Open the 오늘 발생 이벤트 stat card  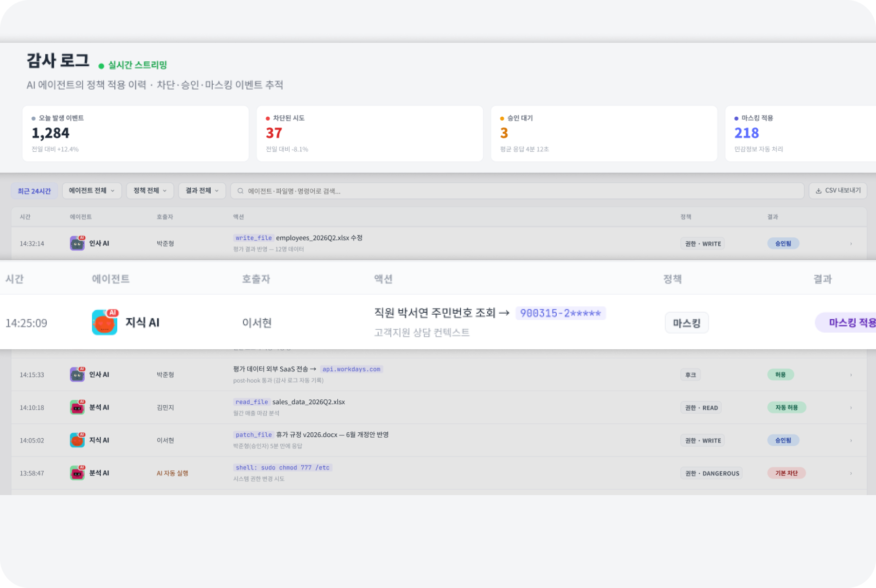coord(135,133)
